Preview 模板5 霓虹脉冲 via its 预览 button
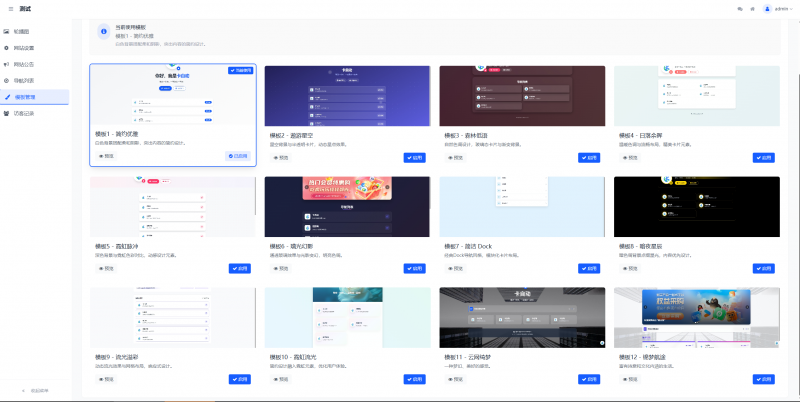Image resolution: width=800 pixels, height=402 pixels. tap(106, 268)
